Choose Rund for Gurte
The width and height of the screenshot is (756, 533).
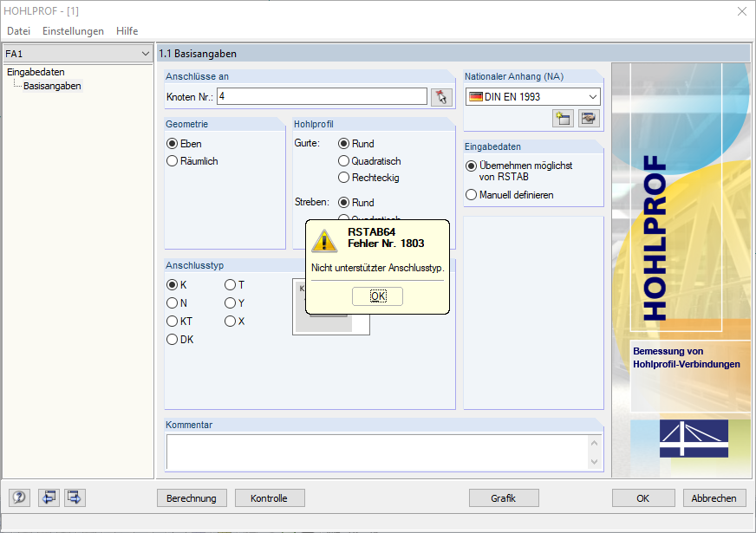(x=356, y=144)
